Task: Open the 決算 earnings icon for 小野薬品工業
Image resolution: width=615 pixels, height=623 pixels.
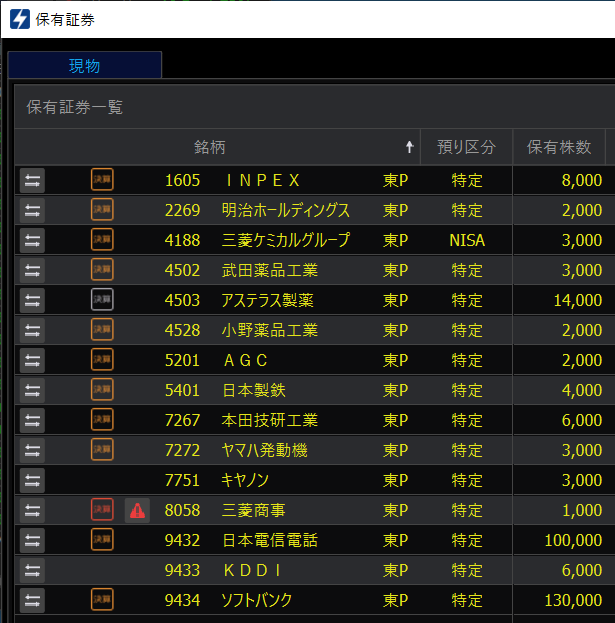Action: pyautogui.click(x=102, y=329)
